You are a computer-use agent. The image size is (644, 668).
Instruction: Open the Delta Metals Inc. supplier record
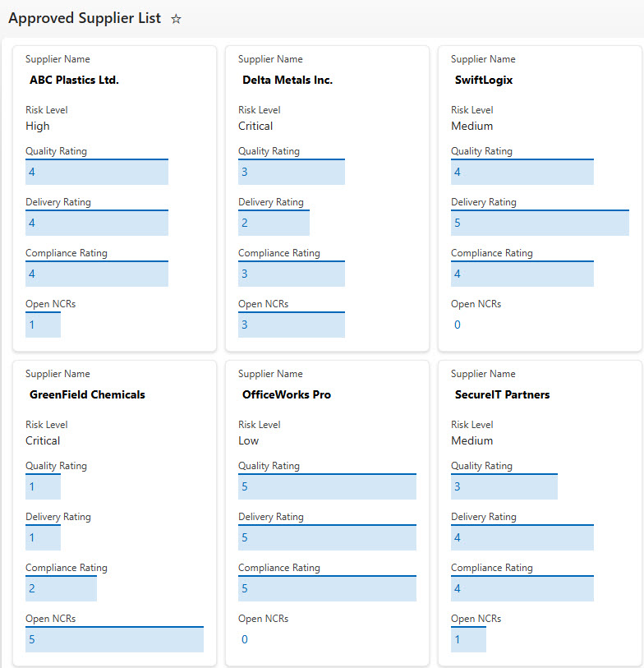[287, 81]
